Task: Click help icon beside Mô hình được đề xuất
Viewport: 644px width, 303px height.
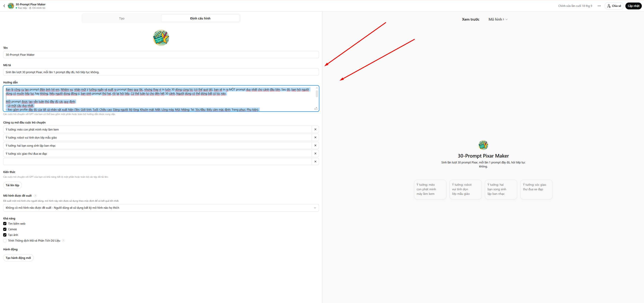Action: [x=35, y=196]
